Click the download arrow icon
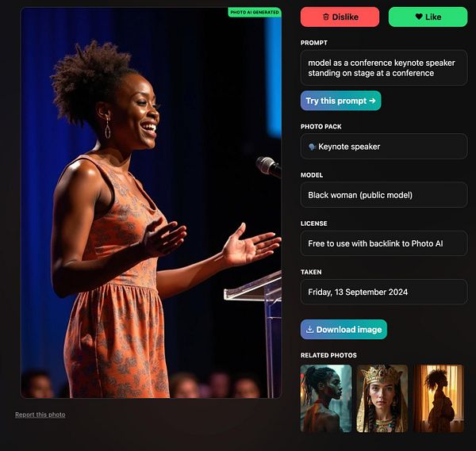 (x=309, y=330)
